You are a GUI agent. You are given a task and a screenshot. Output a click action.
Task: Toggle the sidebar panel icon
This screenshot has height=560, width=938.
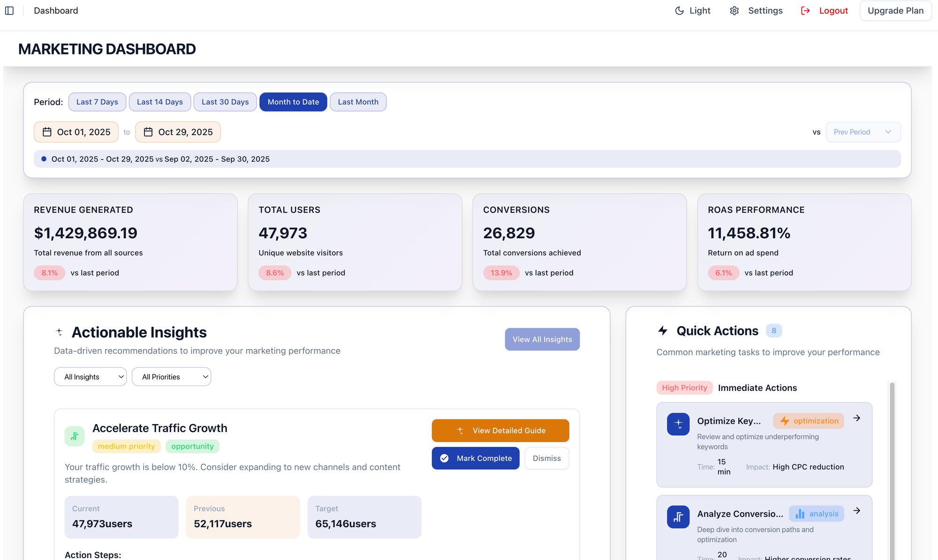[x=9, y=10]
